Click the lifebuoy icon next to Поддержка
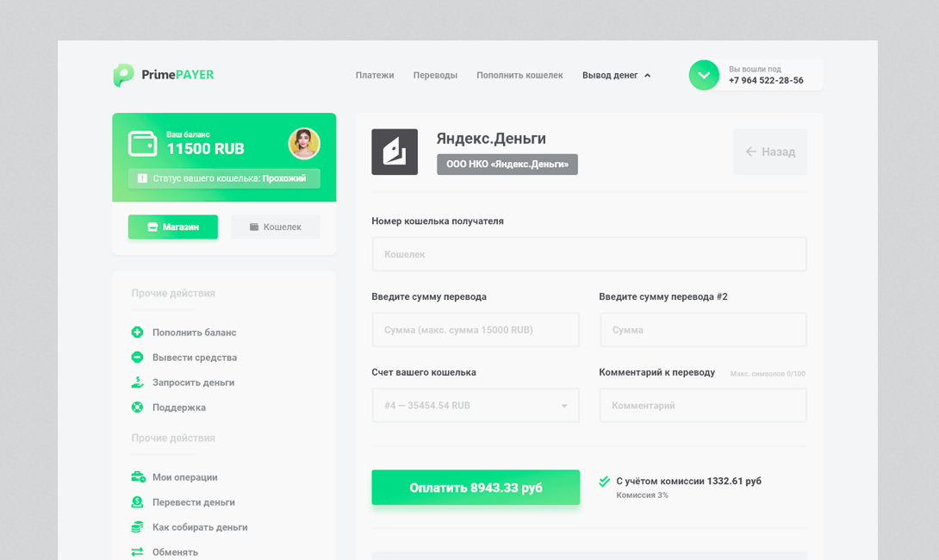The width and height of the screenshot is (939, 560). coord(137,408)
